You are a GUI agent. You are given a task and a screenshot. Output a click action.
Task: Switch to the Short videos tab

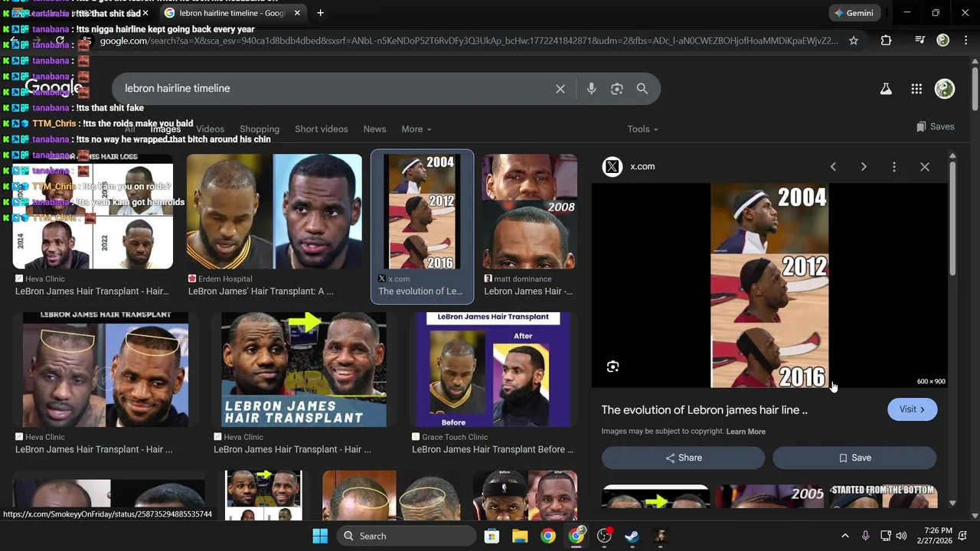tap(322, 129)
